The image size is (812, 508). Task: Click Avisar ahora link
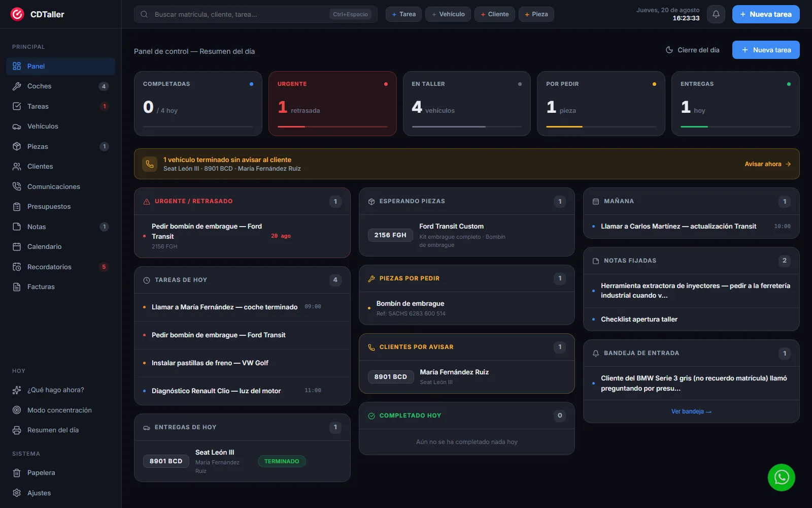pos(767,164)
